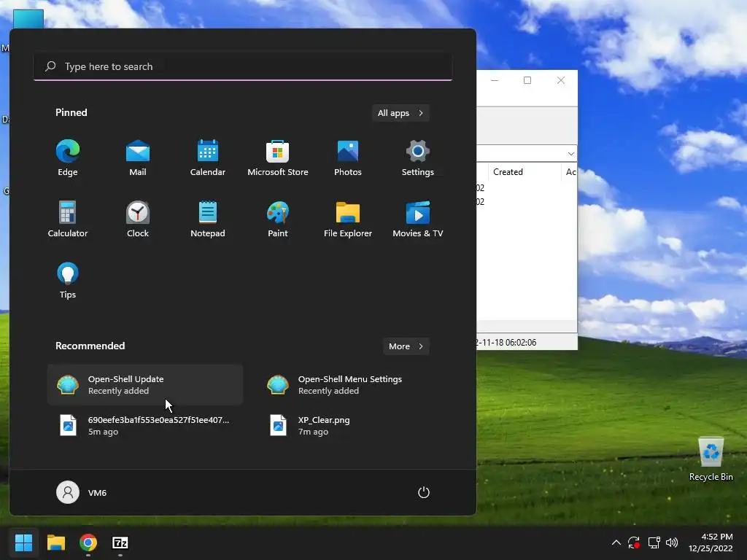Viewport: 747px width, 560px height.
Task: Click the Windows Start button on taskbar
Action: click(23, 542)
